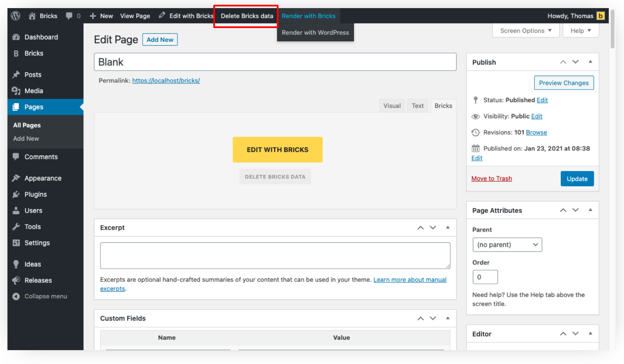Collapse the Page Attributes panel
The image size is (624, 364).
pos(590,210)
